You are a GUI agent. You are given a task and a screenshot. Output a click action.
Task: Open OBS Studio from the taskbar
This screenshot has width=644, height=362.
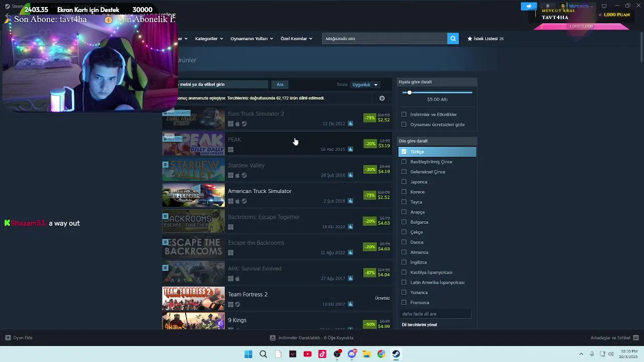pos(337,354)
